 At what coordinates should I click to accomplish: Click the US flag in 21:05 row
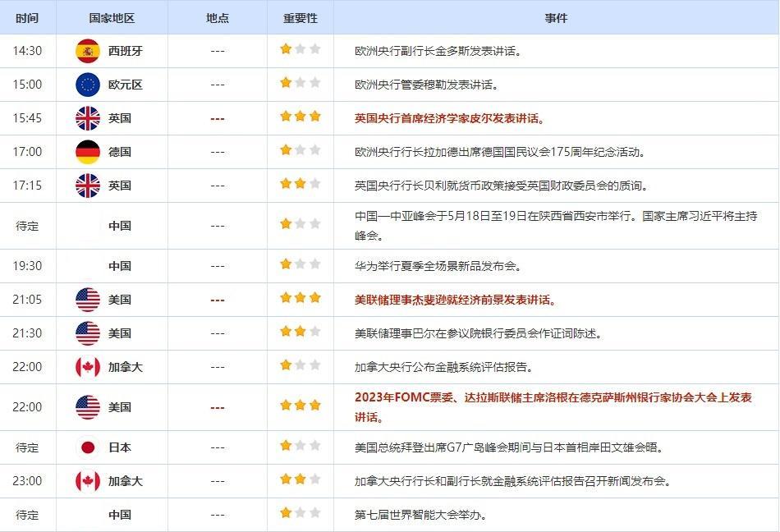(87, 300)
